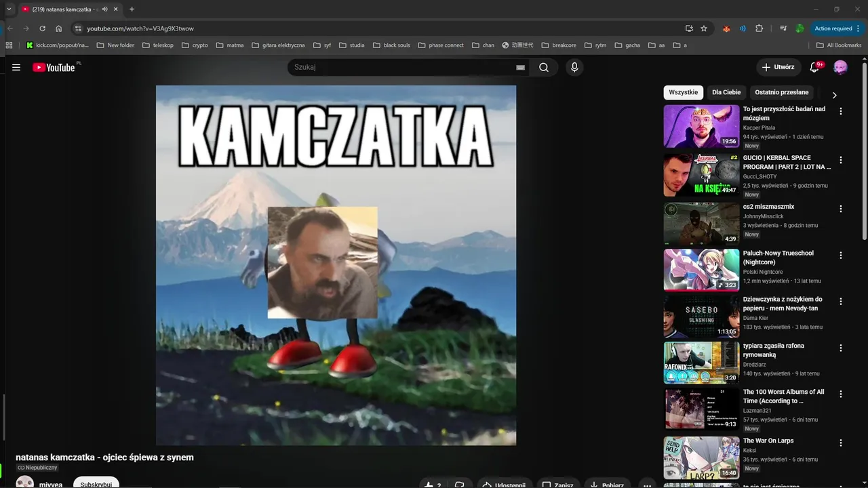
Task: Open The War On Larps title
Action: click(x=768, y=441)
